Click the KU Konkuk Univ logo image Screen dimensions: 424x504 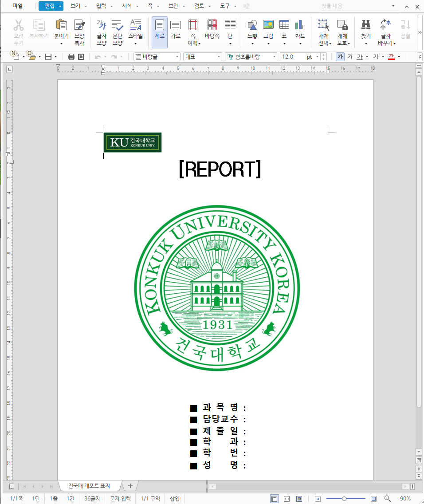click(x=133, y=142)
